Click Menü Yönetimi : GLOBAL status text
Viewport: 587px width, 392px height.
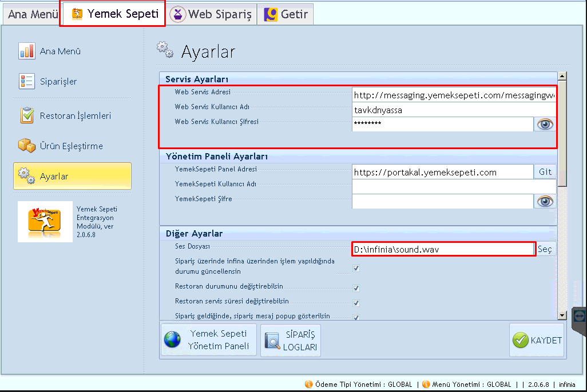tap(471, 385)
